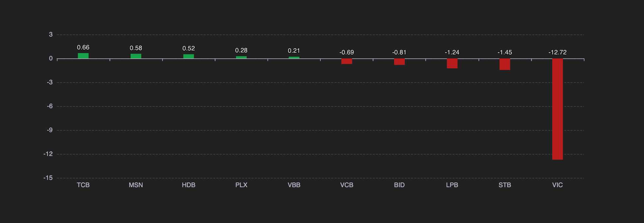The image size is (644, 223).
Task: Select the small VBB bar
Action: 294,58
